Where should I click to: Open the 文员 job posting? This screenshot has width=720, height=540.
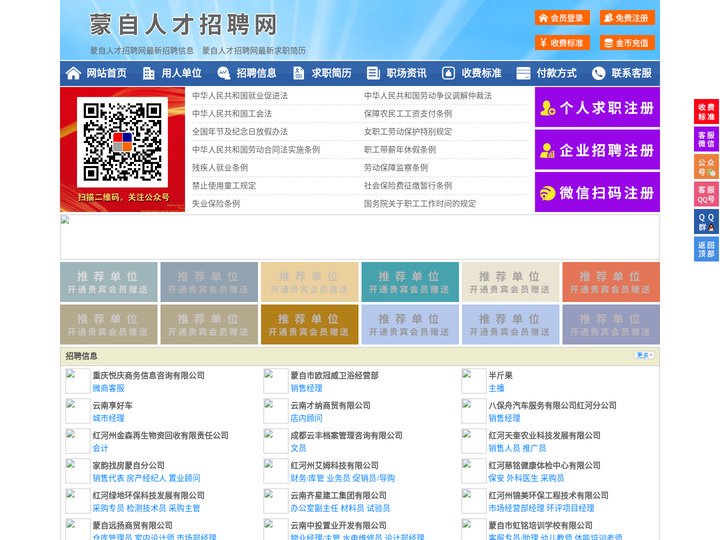(298, 448)
